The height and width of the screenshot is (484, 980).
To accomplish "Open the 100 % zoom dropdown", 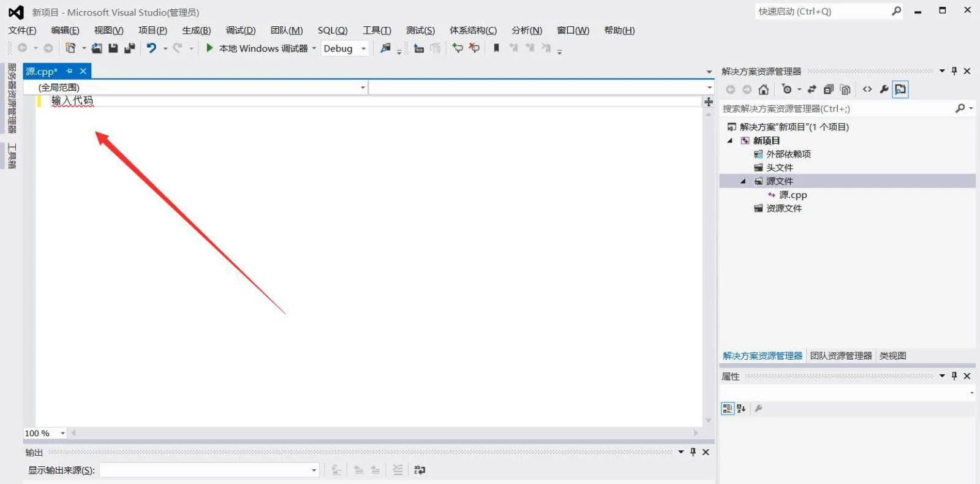I will [x=62, y=433].
